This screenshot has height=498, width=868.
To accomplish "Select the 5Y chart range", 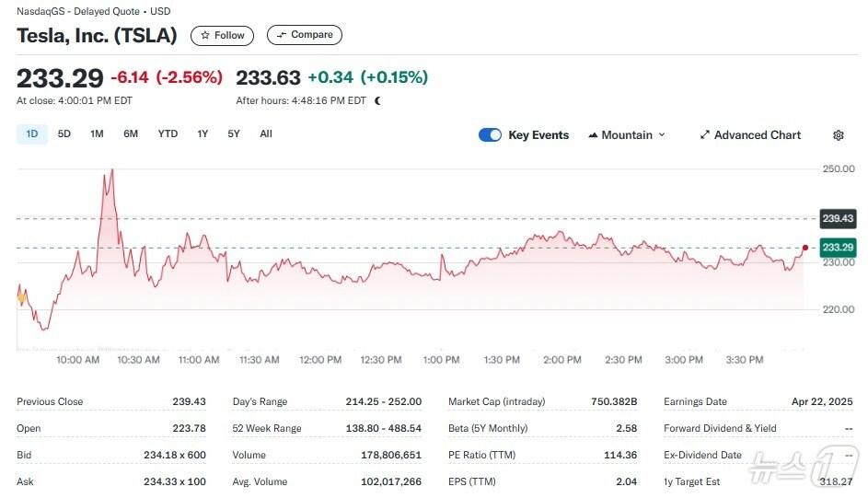I will (x=234, y=134).
